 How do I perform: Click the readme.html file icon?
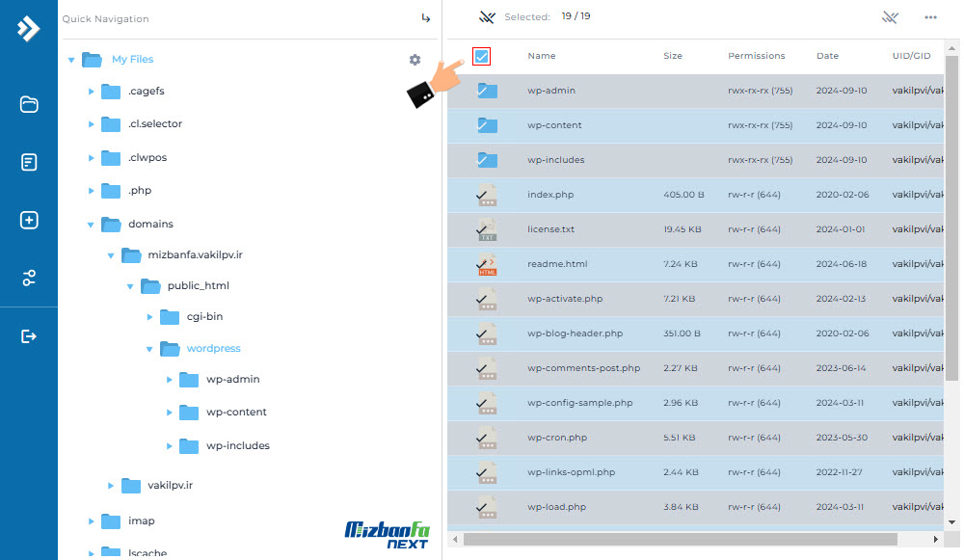(x=487, y=264)
